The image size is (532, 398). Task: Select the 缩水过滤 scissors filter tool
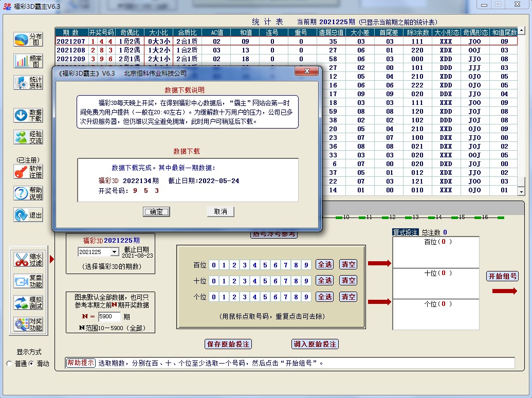click(28, 260)
